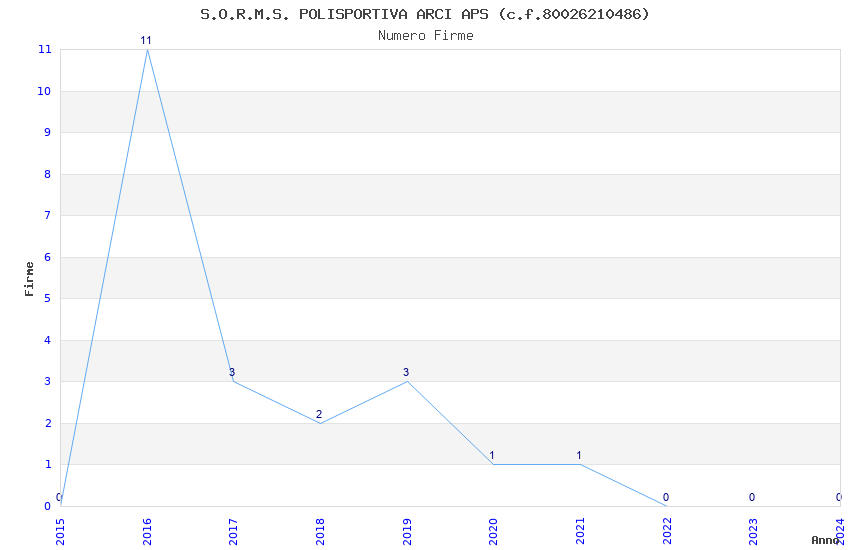Click the data label 0 above 2022

pyautogui.click(x=666, y=497)
